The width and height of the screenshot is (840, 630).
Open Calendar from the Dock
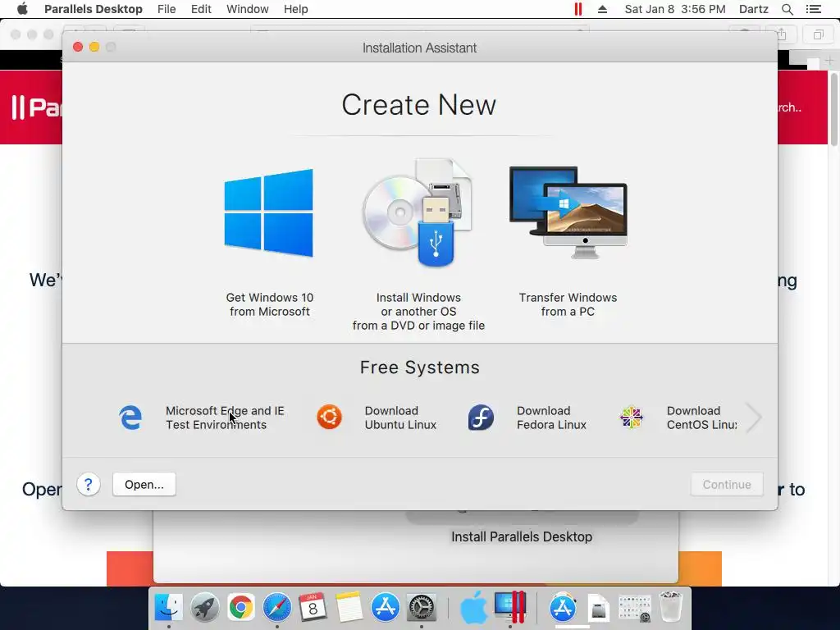[313, 608]
